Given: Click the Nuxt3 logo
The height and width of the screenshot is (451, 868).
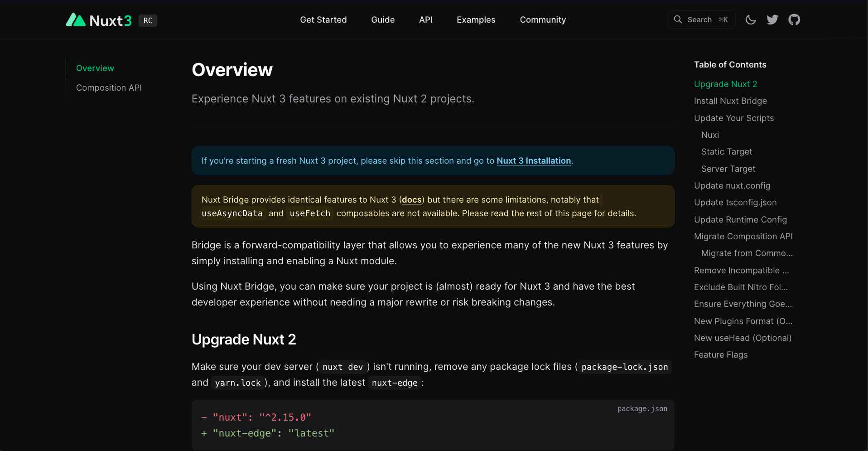Looking at the screenshot, I should [x=99, y=20].
